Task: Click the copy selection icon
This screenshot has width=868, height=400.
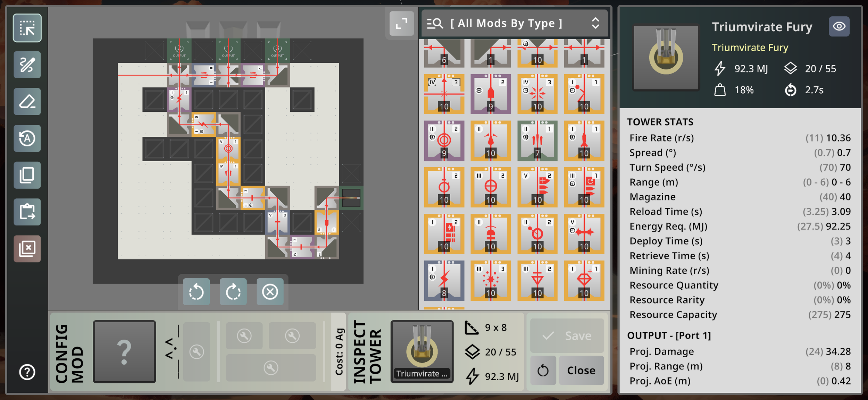Action: pos(27,175)
